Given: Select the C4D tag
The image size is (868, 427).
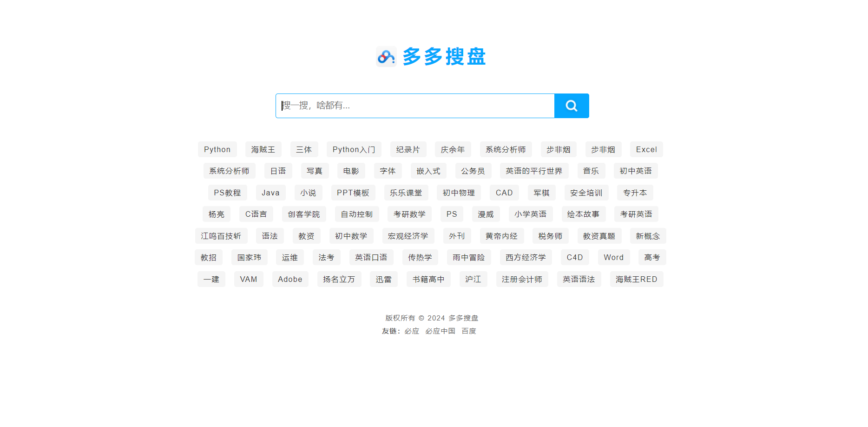Looking at the screenshot, I should pyautogui.click(x=574, y=257).
